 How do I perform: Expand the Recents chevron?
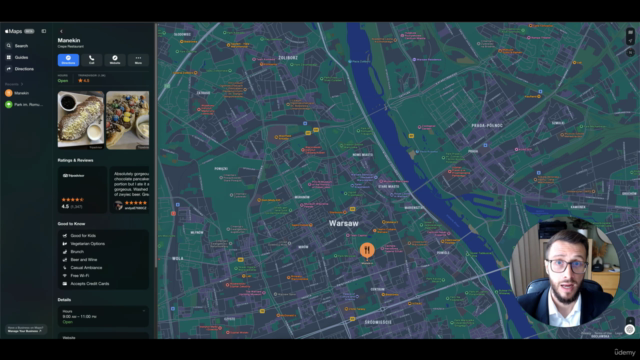[x=22, y=84]
